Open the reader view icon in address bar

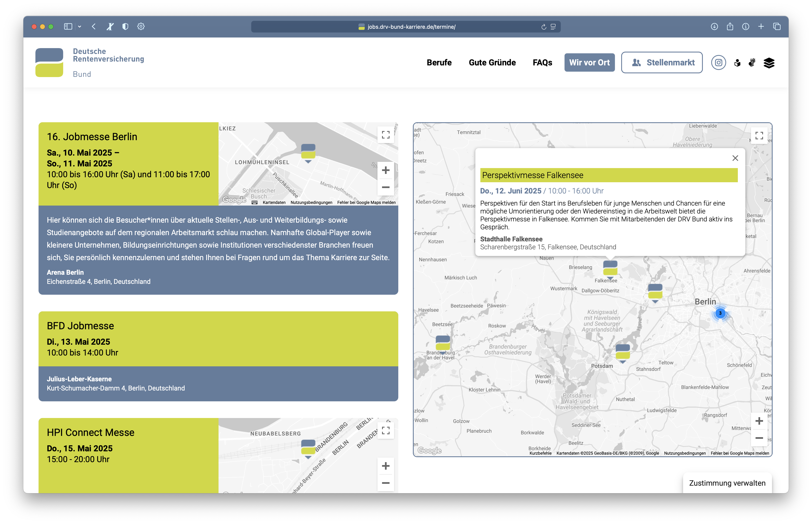tap(553, 27)
